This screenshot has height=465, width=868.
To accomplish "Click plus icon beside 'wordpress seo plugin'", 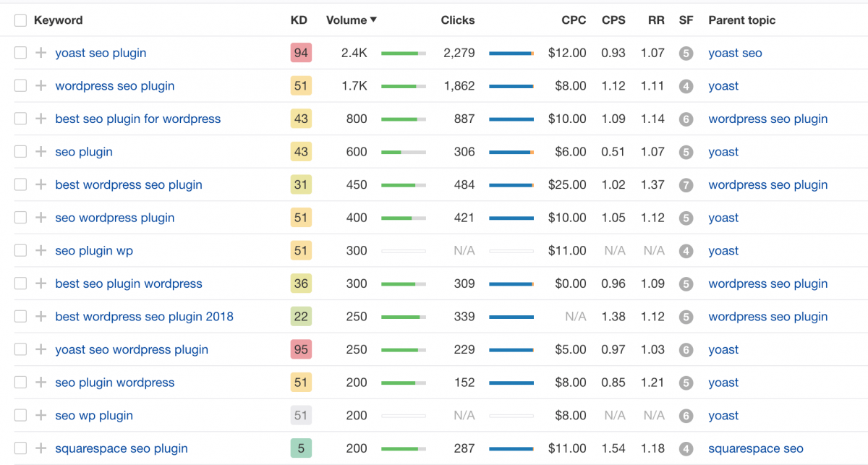I will [x=41, y=86].
